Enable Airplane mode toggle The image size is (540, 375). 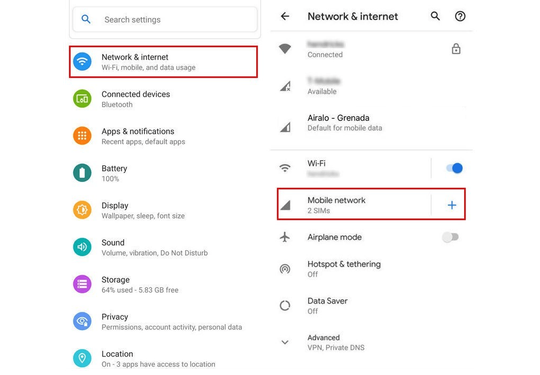(450, 237)
